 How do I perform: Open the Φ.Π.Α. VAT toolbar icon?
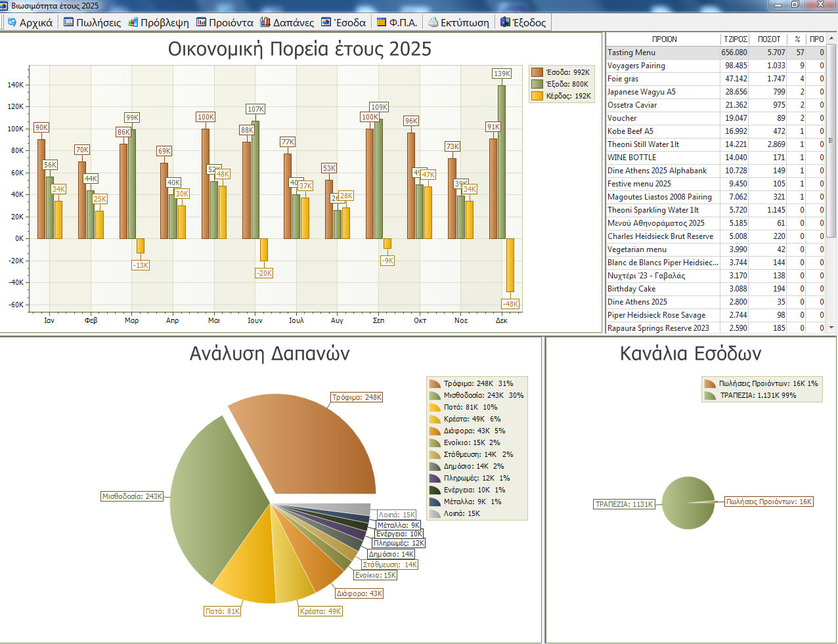[382, 22]
